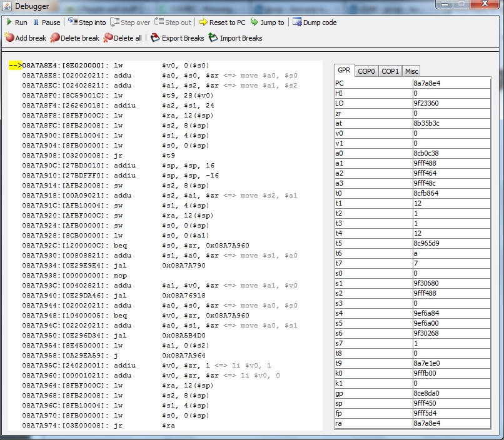Click the Export Breaks icon
This screenshot has height=440, width=504.
pyautogui.click(x=156, y=38)
